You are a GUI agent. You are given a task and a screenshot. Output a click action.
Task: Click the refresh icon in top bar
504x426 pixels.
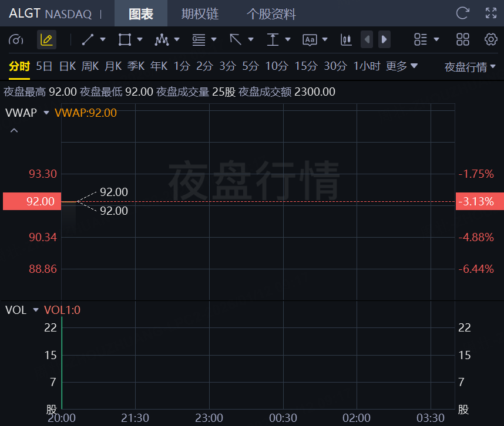coord(463,13)
